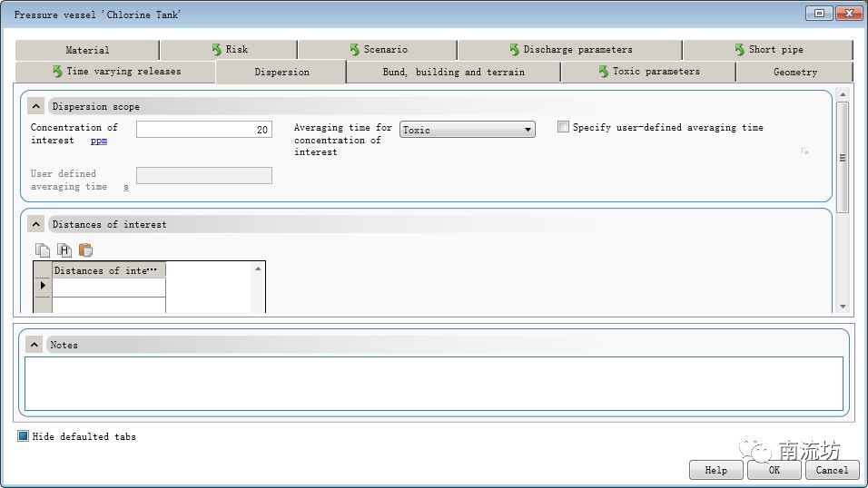Click the Concentration of interest input field

[203, 130]
